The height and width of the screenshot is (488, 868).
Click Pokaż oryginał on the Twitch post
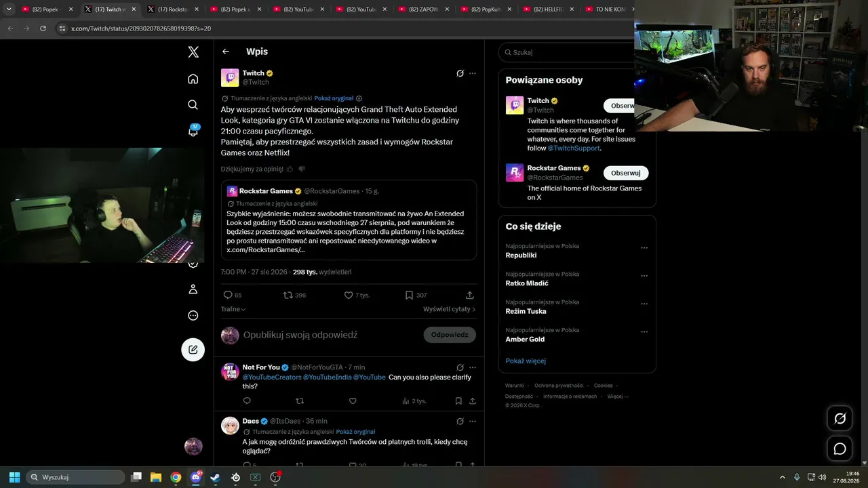pyautogui.click(x=334, y=98)
